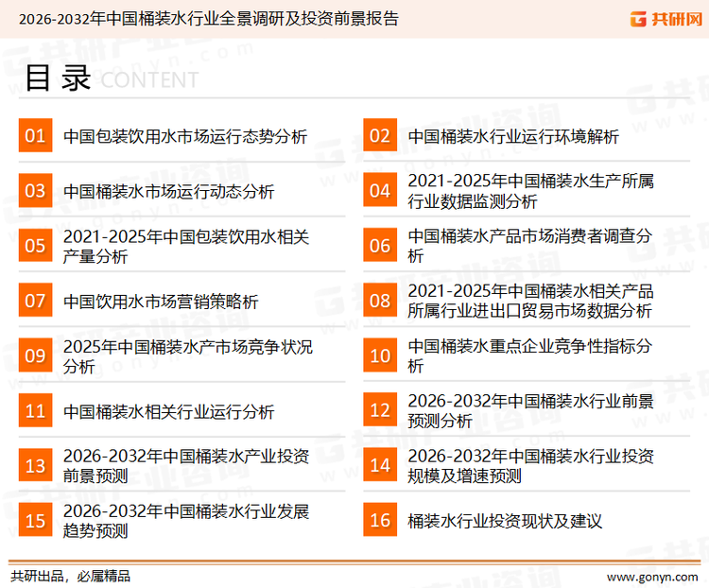Viewport: 709px width, 588px height.
Task: Click the report title 2026-2032年中国桶装水行业全景调研及投资前景报告
Action: coord(209,19)
